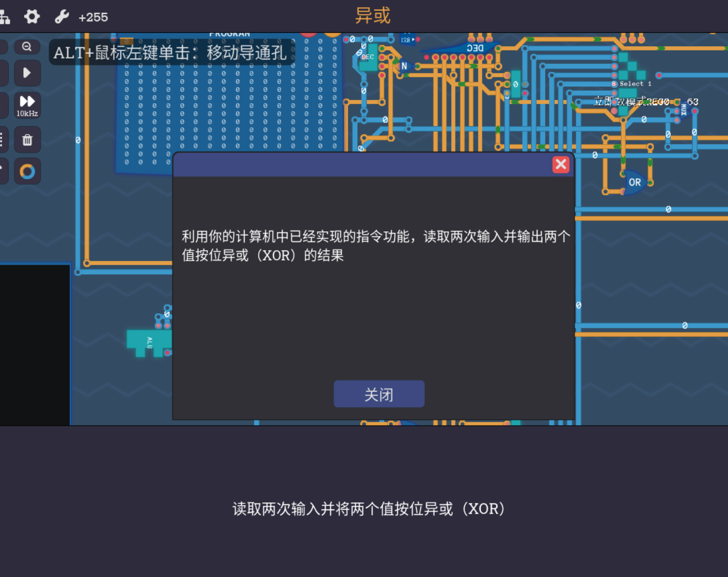The width and height of the screenshot is (728, 577).
Task: Click the 异或 level title
Action: click(372, 16)
